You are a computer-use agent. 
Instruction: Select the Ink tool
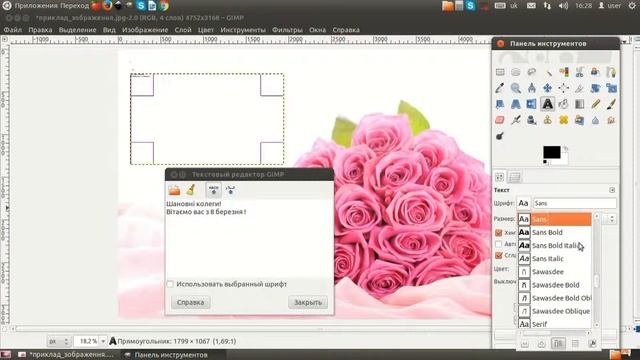click(531, 120)
